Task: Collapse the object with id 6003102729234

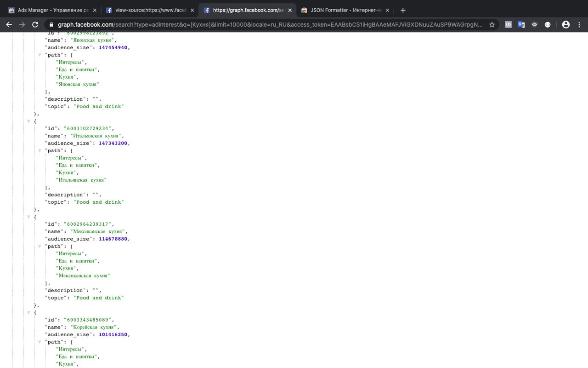Action: 29,121
